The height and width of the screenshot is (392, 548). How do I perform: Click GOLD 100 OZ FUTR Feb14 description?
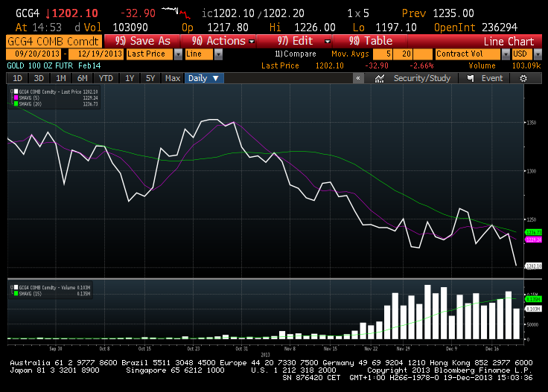coord(54,65)
